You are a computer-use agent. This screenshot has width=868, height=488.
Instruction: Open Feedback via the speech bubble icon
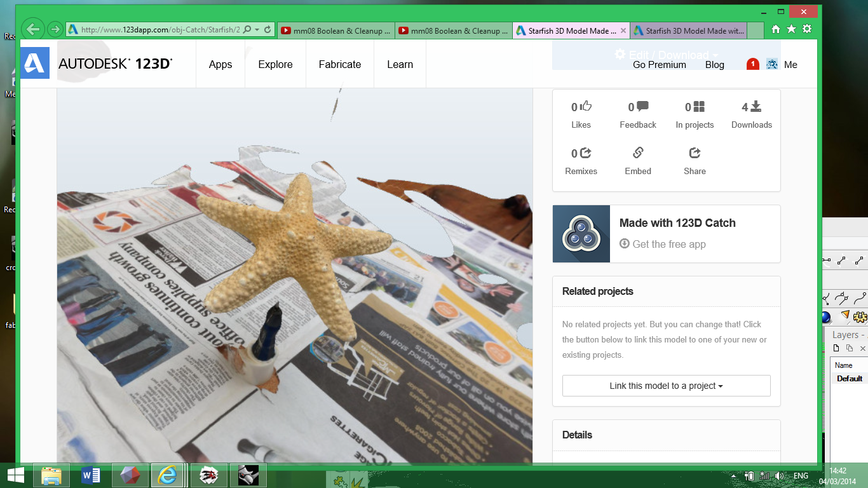coord(642,106)
